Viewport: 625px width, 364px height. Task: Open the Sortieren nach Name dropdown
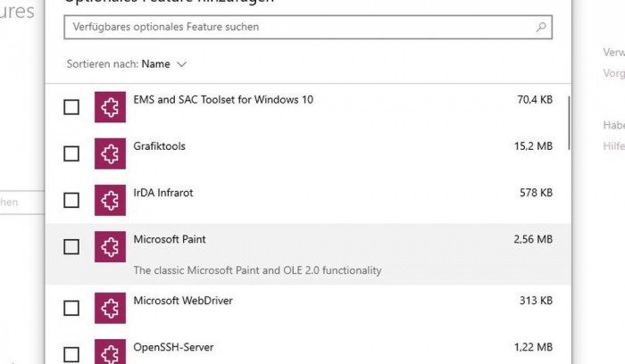pos(164,64)
